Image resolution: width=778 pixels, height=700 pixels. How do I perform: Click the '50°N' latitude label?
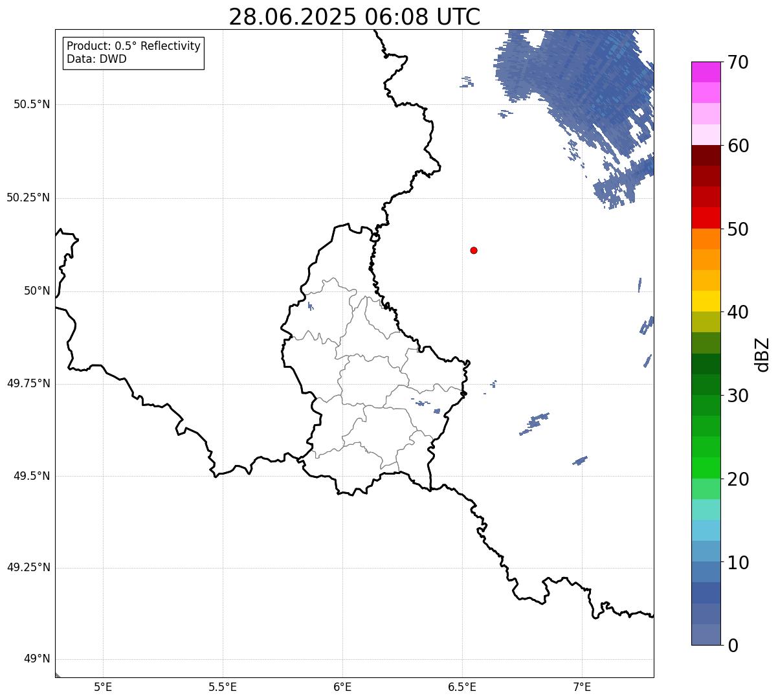coord(37,291)
